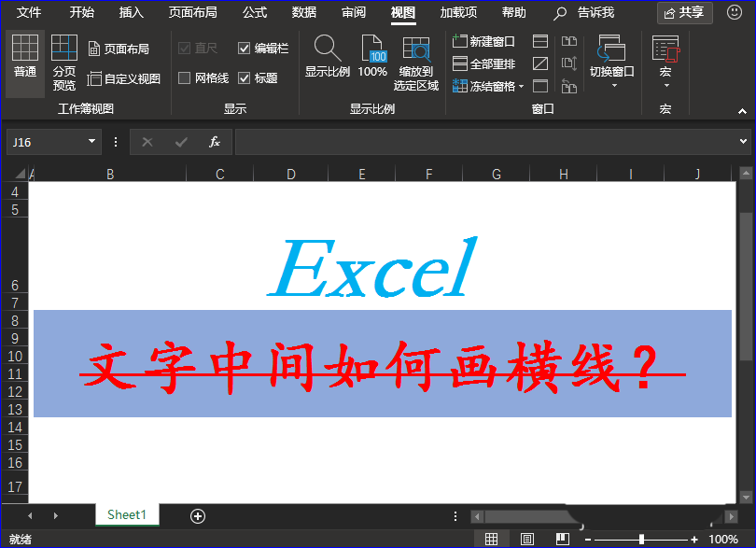Open the 显示比例 zoom dialog
The image size is (756, 548).
(328, 56)
